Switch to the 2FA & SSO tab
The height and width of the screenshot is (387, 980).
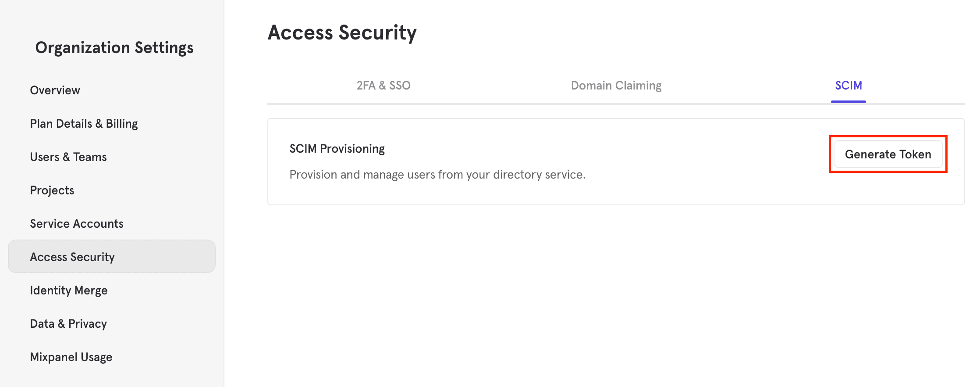[383, 85]
